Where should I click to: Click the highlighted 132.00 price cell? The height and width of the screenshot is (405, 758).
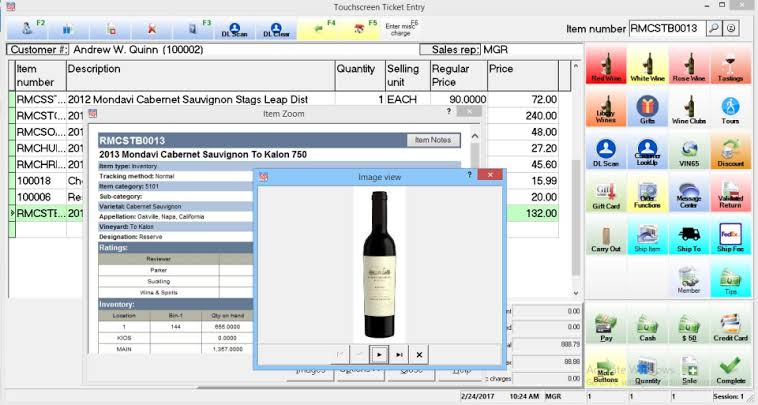click(523, 214)
